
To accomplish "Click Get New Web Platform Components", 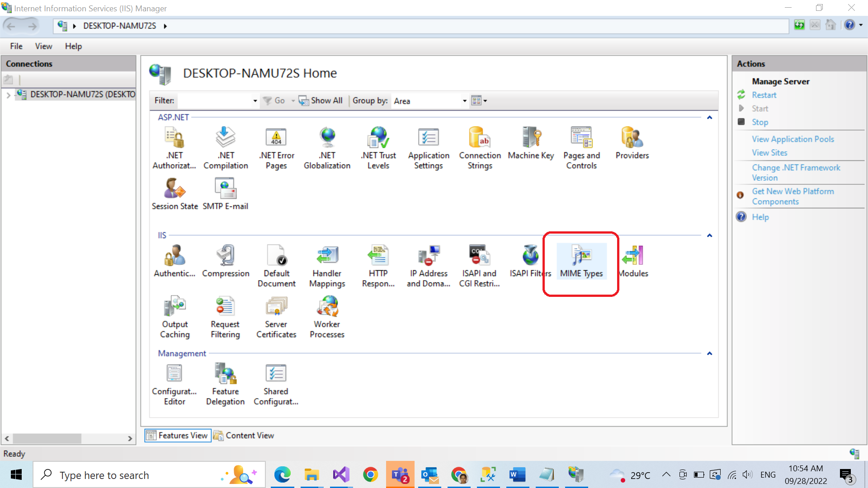I will (793, 197).
